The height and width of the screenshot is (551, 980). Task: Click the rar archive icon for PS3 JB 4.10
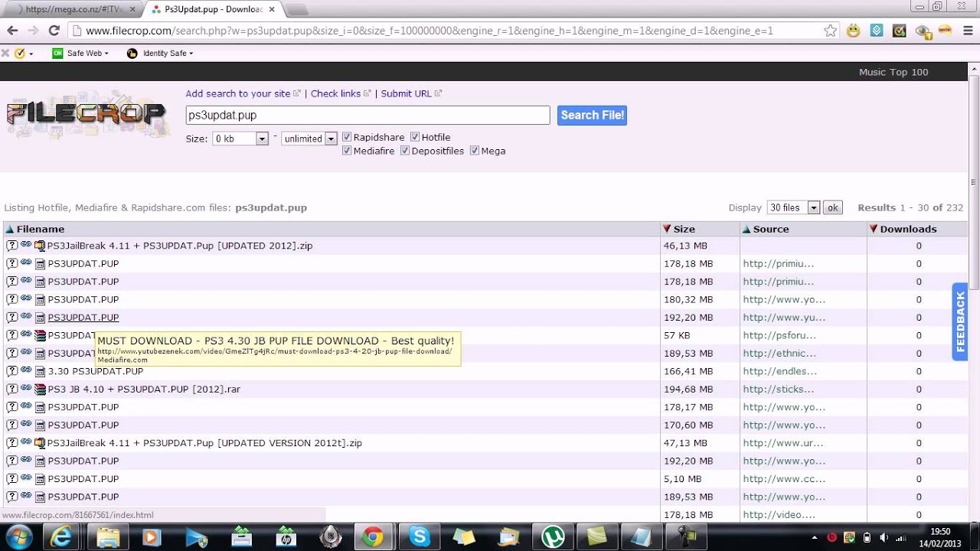[x=40, y=390]
